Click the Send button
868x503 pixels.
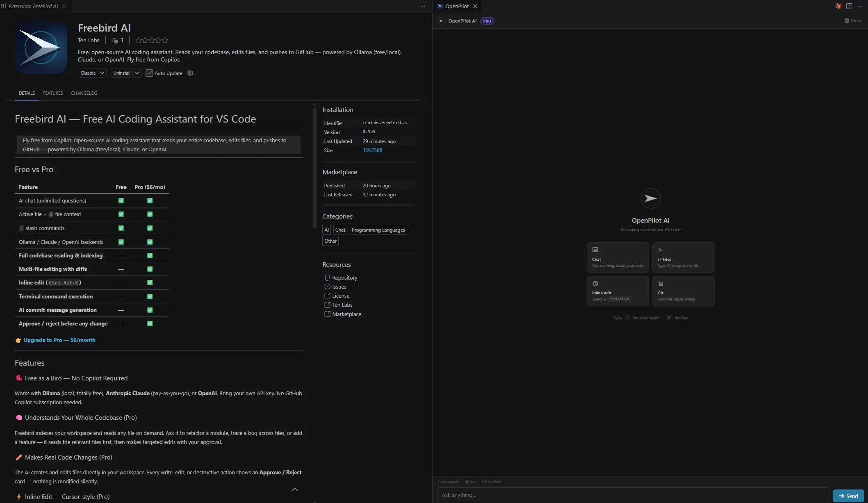[848, 496]
